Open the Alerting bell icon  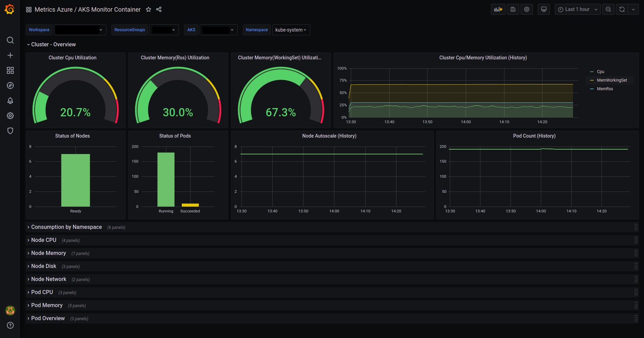point(10,101)
